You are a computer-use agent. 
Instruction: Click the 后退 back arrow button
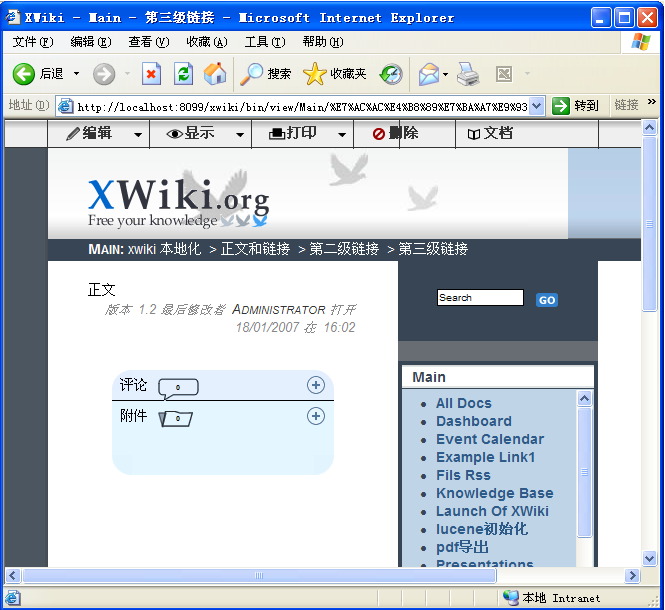tap(23, 74)
